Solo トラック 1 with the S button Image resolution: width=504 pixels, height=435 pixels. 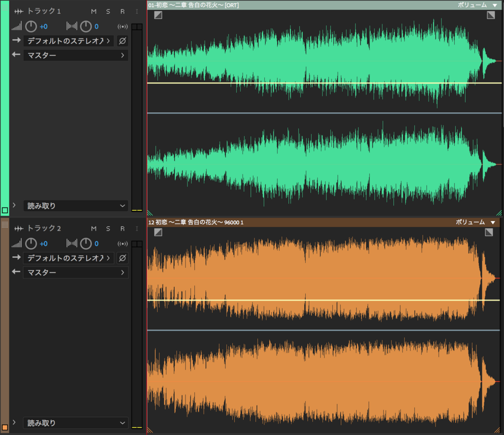pyautogui.click(x=108, y=12)
